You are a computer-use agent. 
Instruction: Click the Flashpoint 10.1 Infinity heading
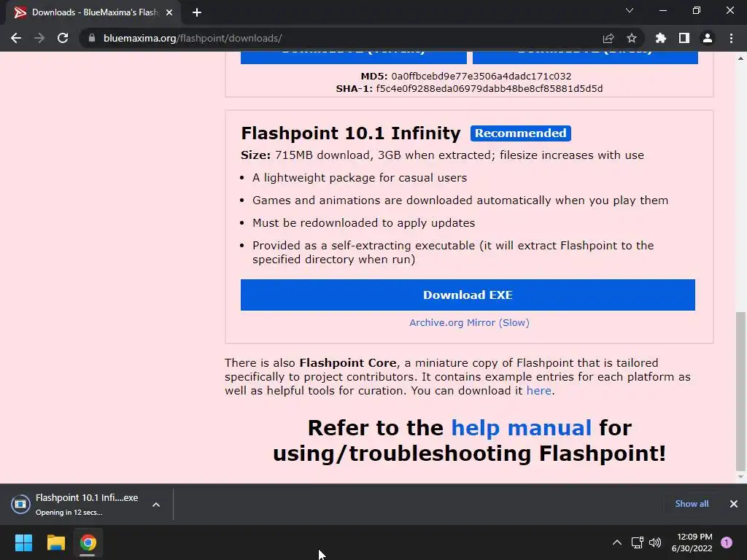point(351,133)
